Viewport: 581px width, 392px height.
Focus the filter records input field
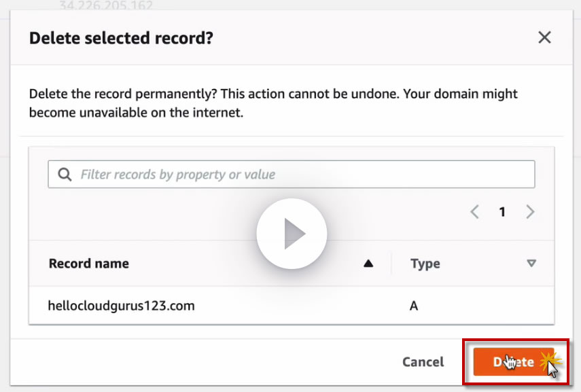coord(299,175)
